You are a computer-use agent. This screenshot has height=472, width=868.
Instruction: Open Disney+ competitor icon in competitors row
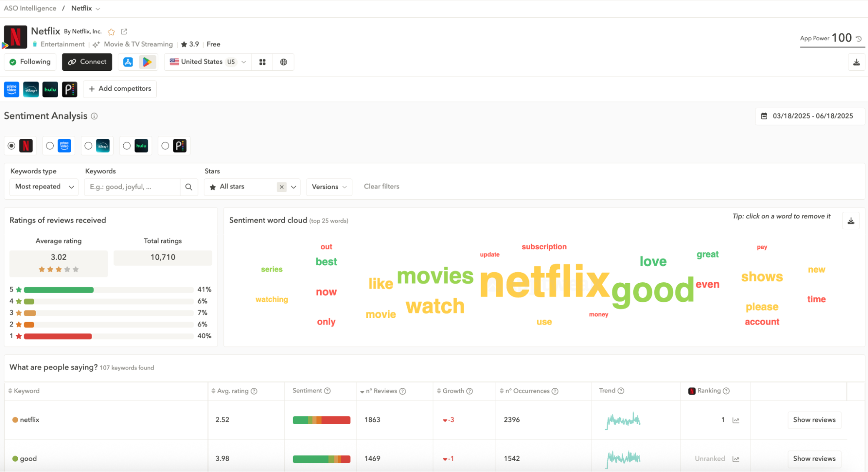[x=31, y=89]
